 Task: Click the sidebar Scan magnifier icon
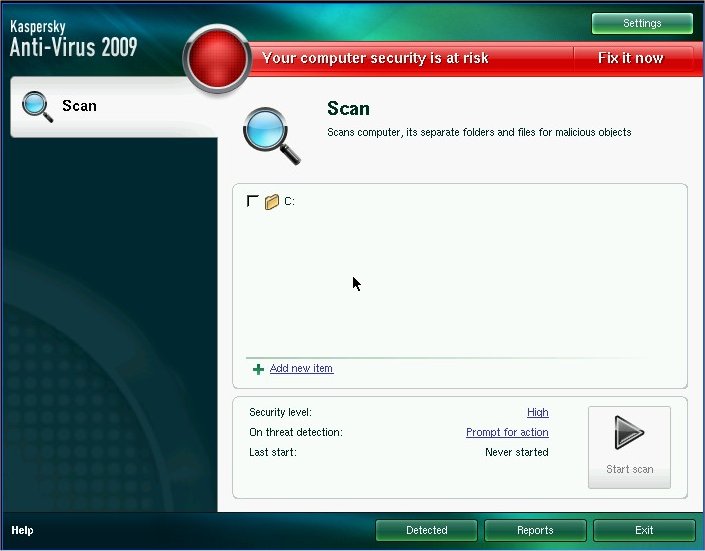click(x=37, y=107)
